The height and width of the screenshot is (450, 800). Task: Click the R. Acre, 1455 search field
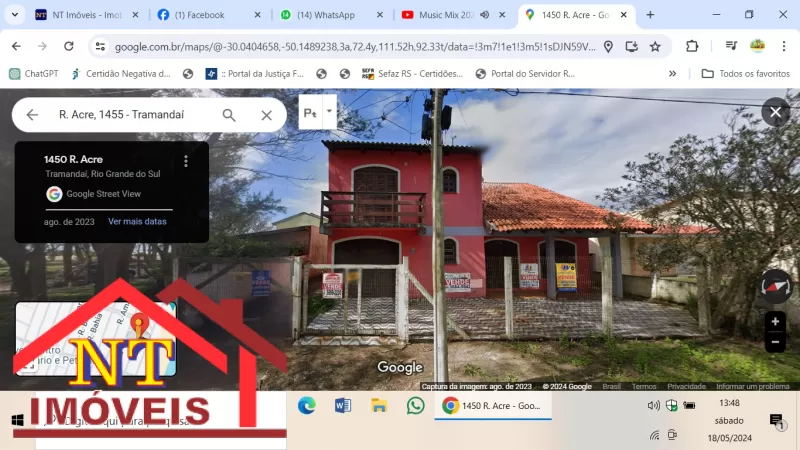pyautogui.click(x=121, y=115)
